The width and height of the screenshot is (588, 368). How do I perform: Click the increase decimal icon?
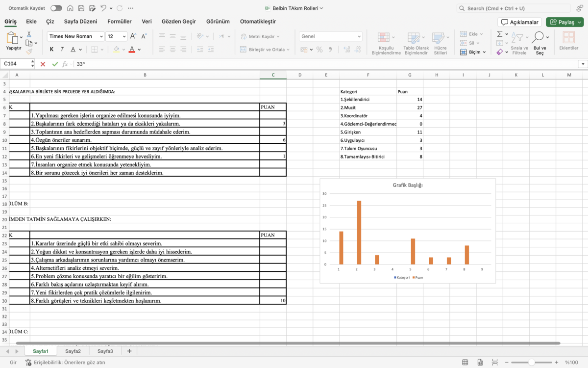[347, 50]
